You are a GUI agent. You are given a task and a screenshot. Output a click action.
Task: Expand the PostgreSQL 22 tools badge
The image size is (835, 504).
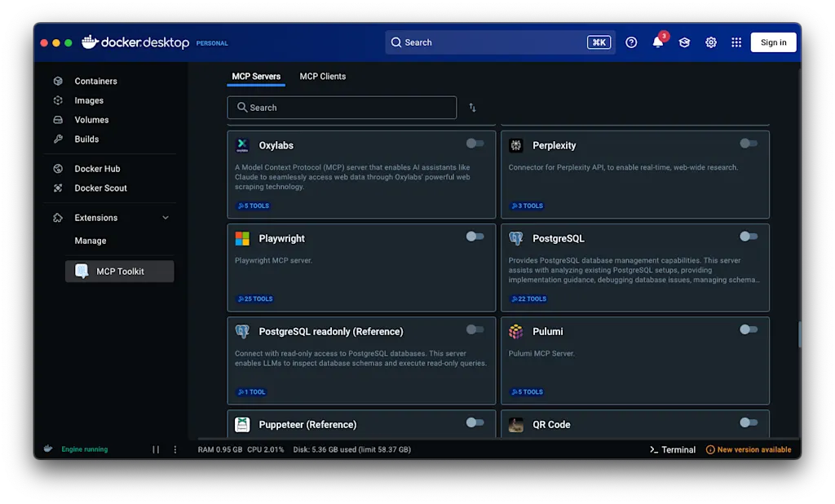tap(528, 298)
